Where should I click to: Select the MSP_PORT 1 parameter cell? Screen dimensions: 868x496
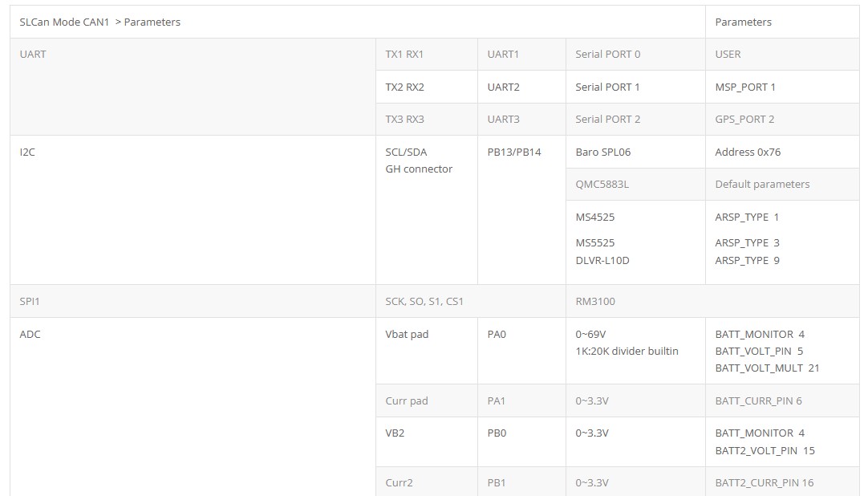(782, 87)
